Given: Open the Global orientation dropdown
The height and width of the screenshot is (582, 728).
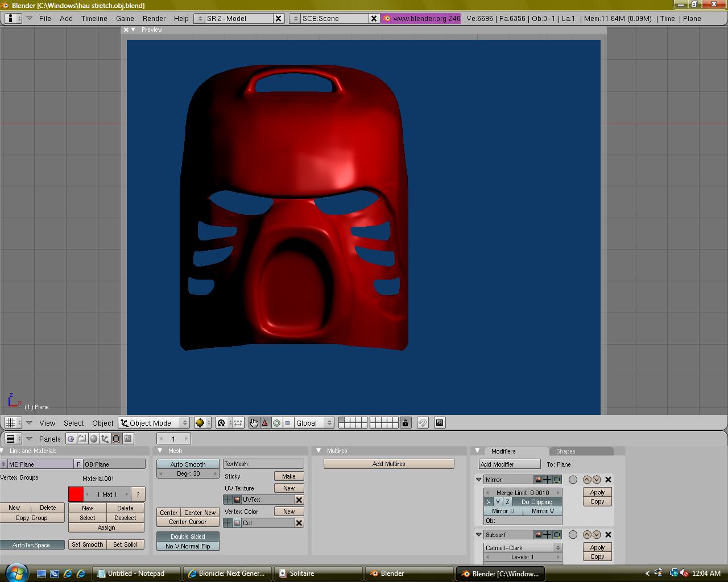Looking at the screenshot, I should coord(313,423).
